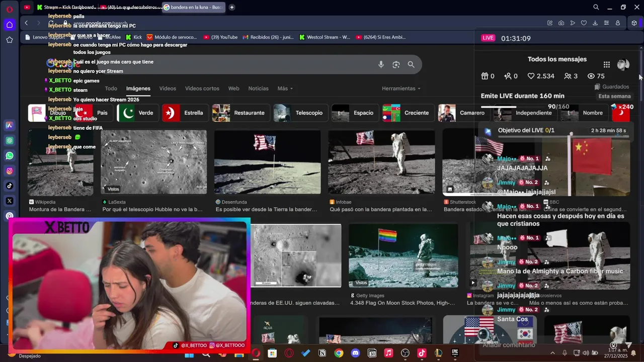Open Discord from the taskbar
Image resolution: width=644 pixels, height=362 pixels.
pyautogui.click(x=355, y=353)
